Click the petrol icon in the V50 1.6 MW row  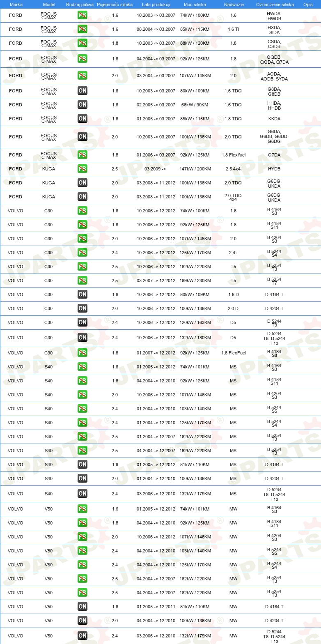(x=83, y=509)
